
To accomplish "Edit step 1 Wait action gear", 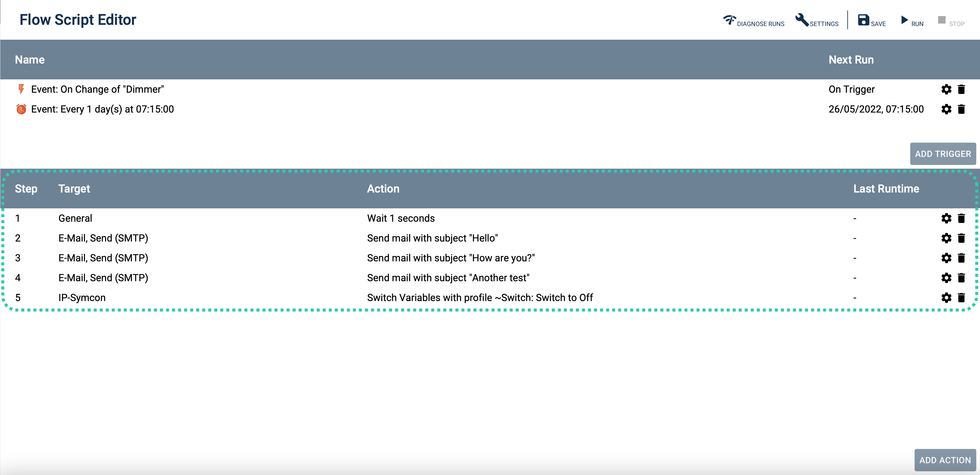I will coord(946,218).
